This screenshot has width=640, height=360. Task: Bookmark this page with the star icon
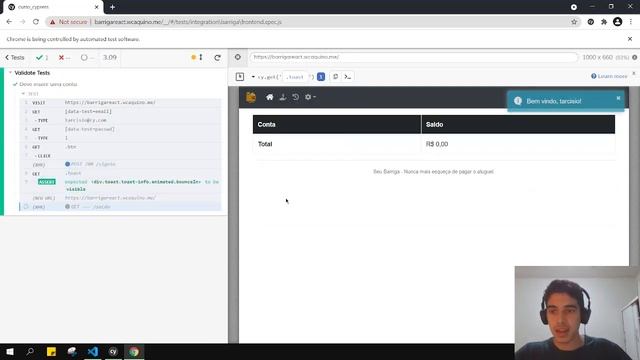pos(574,22)
